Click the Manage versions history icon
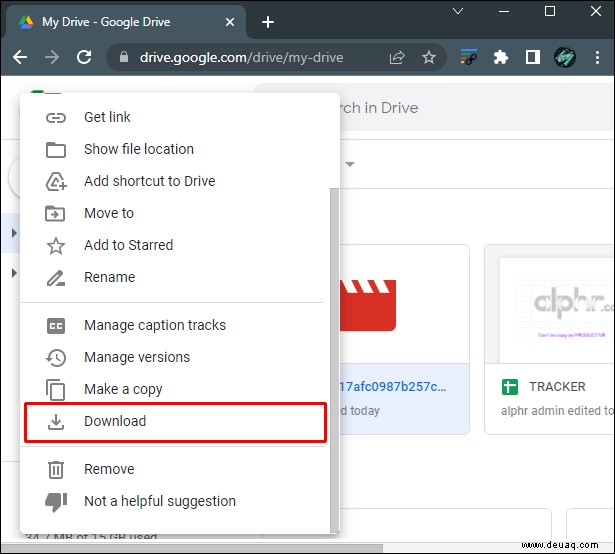Screen dimensions: 615x554 pos(56,357)
